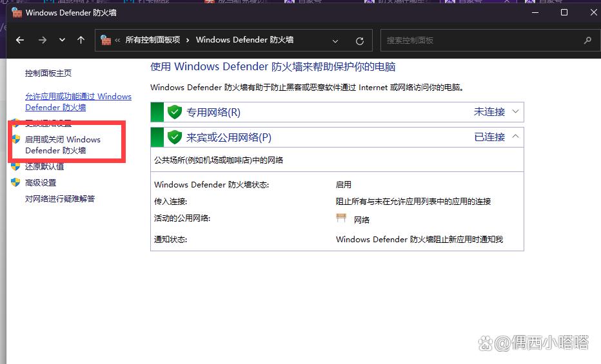The width and height of the screenshot is (601, 364).
Task: Go forward using the forward arrow
Action: pyautogui.click(x=42, y=40)
